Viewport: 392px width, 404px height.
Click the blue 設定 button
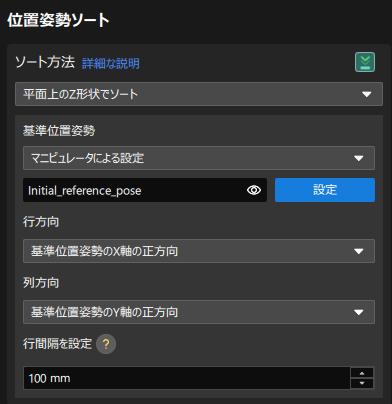pyautogui.click(x=325, y=190)
